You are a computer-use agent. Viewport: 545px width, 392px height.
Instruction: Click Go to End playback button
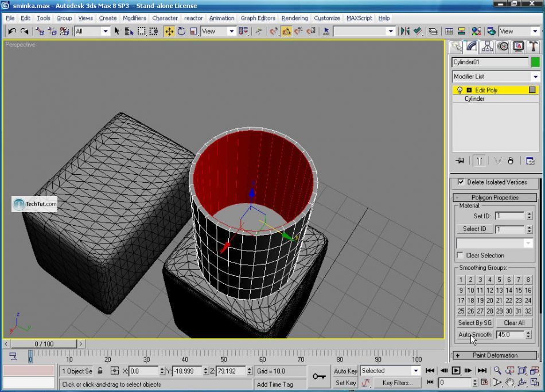(x=482, y=370)
